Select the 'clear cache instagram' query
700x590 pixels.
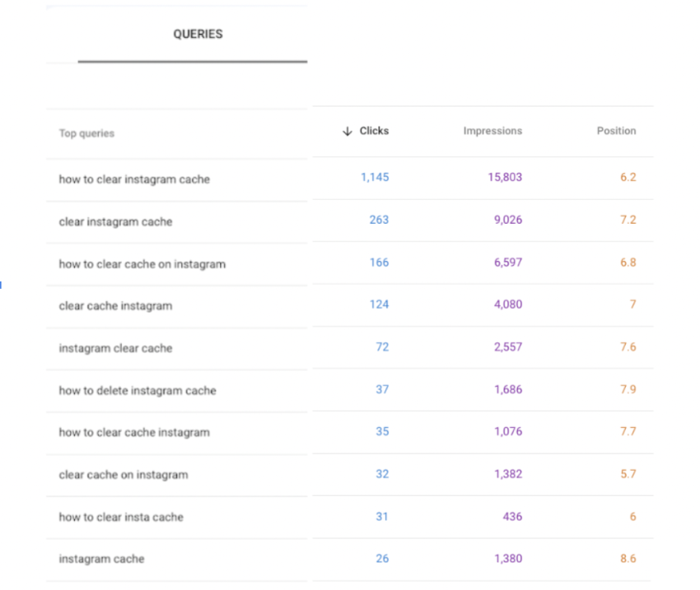point(115,306)
